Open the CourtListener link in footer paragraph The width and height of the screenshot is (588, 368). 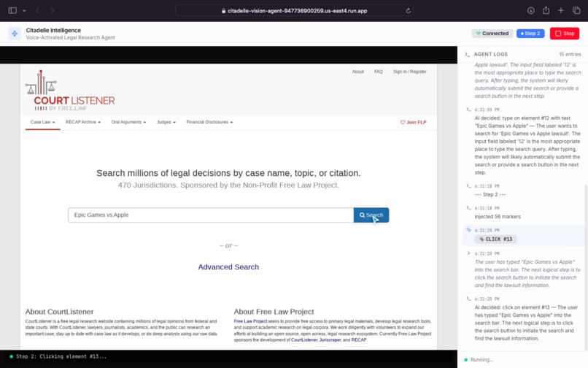click(304, 340)
